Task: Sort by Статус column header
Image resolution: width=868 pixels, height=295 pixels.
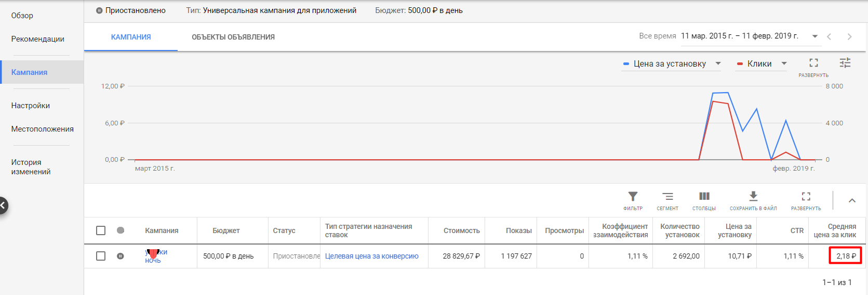Action: [x=284, y=230]
